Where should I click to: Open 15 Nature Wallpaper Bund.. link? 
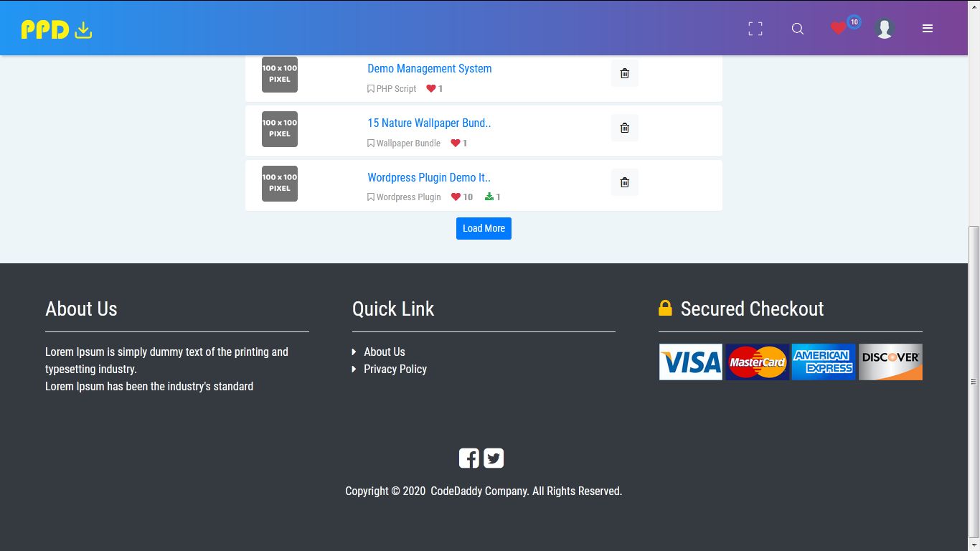click(429, 123)
